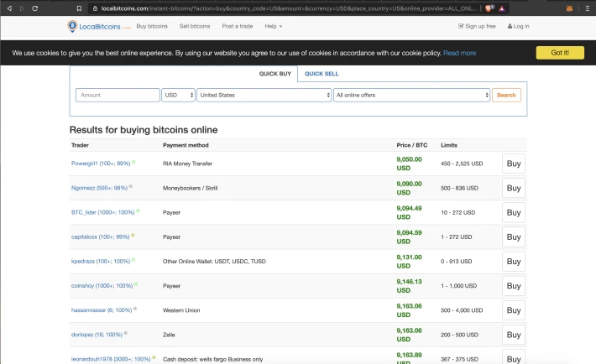Click the Brave rewards triangle icon
This screenshot has width=596, height=364.
point(502,8)
